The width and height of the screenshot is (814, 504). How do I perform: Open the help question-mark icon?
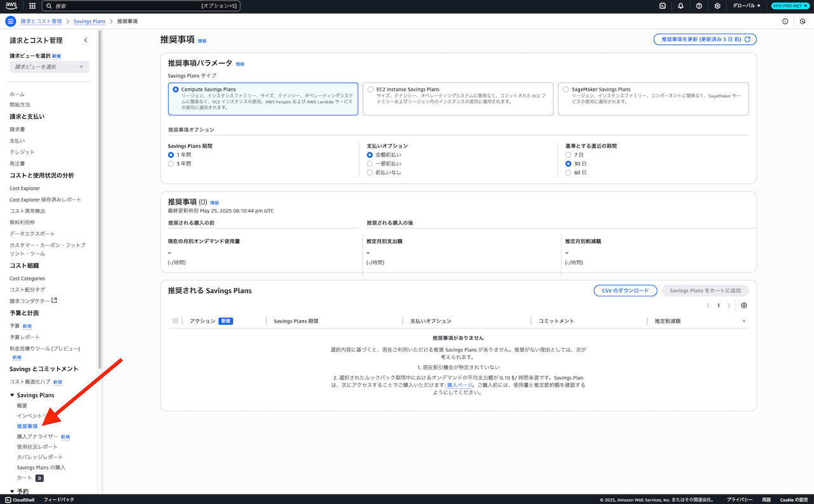pos(699,6)
